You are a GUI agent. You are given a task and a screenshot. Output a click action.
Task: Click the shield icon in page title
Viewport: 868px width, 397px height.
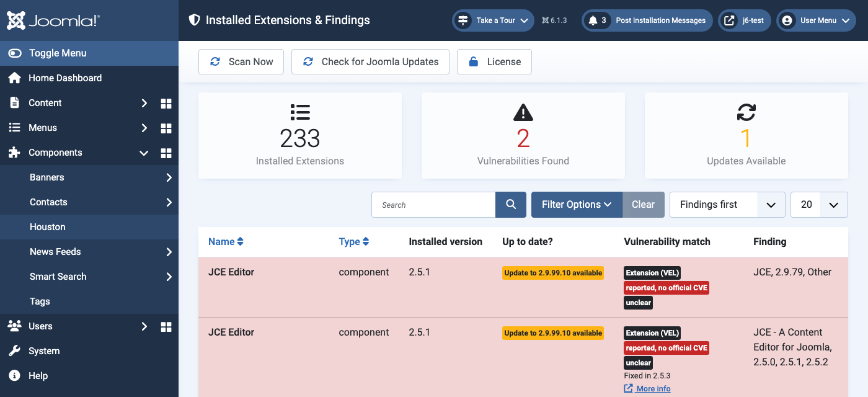(x=194, y=20)
